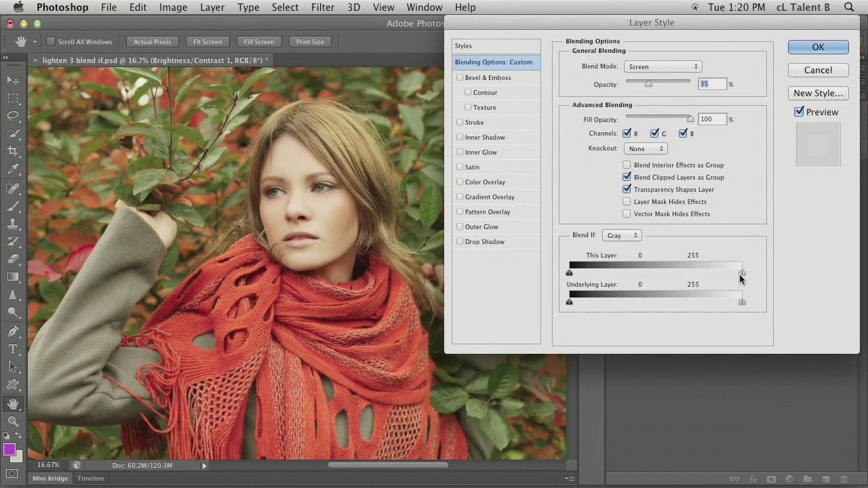Select the Quick Selection tool
The image size is (868, 488).
pos(13,134)
